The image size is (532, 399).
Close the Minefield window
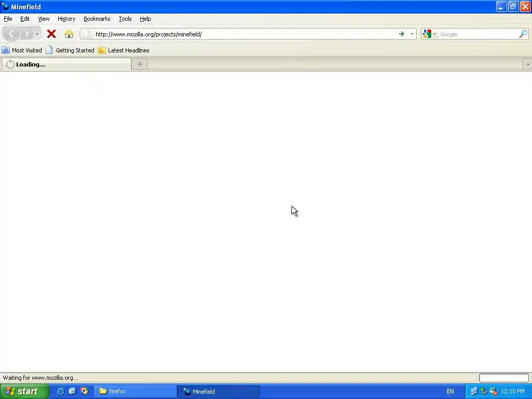[525, 6]
